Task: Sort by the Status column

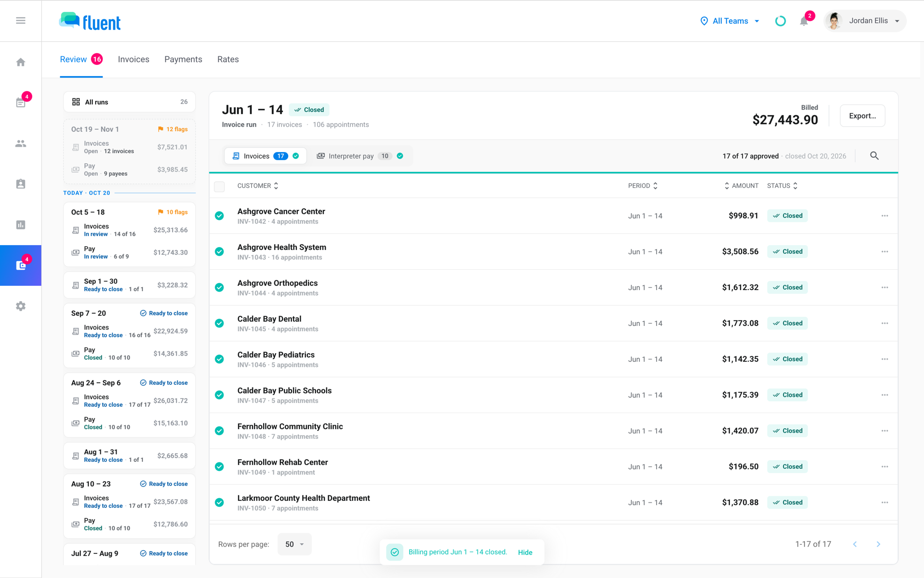Action: [782, 186]
